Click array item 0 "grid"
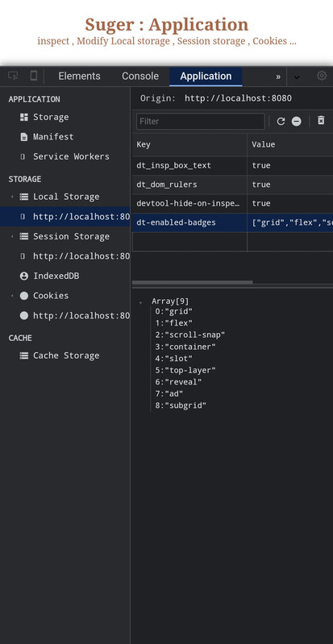Viewport: 333px width, 644px height. [x=173, y=311]
